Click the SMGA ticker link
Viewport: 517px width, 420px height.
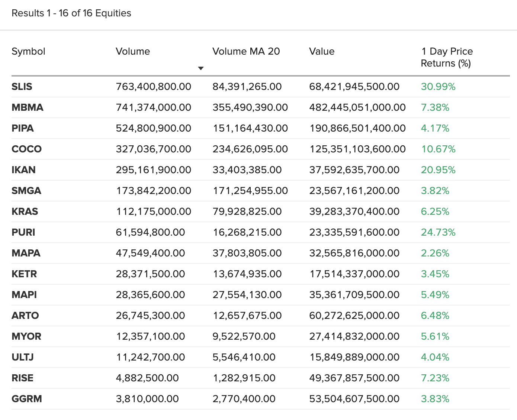(x=26, y=191)
